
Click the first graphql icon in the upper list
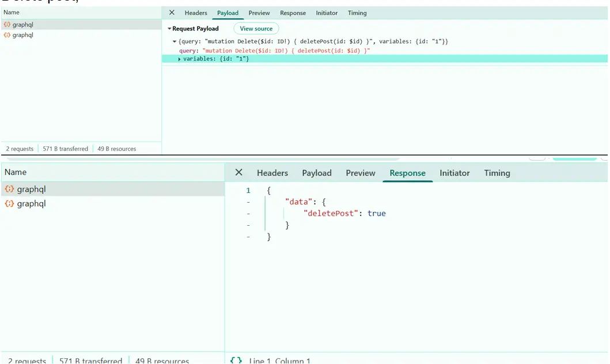(7, 25)
